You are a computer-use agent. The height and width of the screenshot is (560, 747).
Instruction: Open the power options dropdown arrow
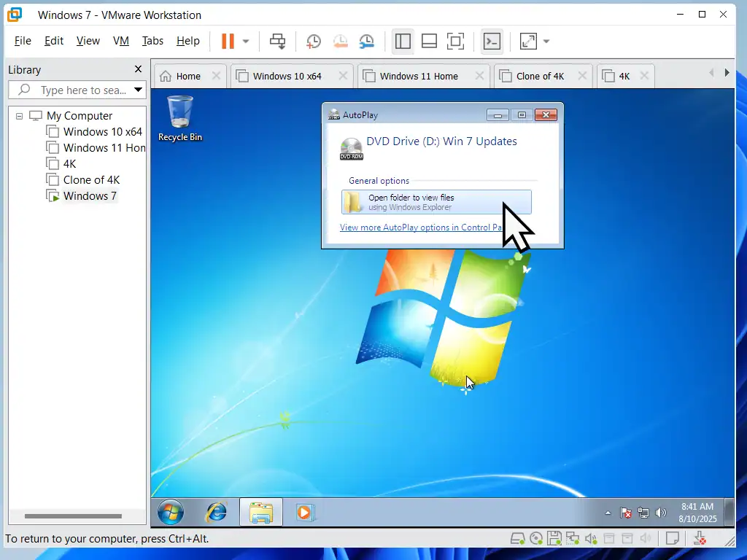[246, 41]
